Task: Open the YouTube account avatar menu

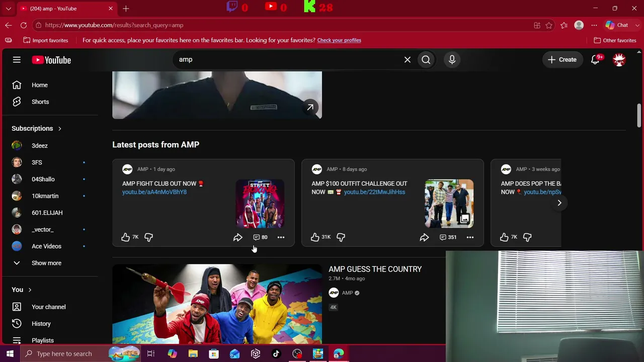Action: tap(619, 60)
